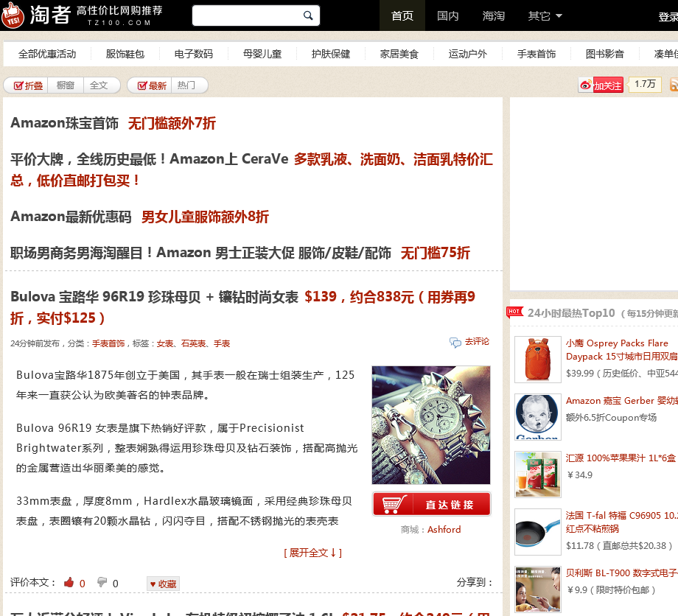
Task: Click the 贝利斯 thermometer thumbnail
Action: (537, 589)
